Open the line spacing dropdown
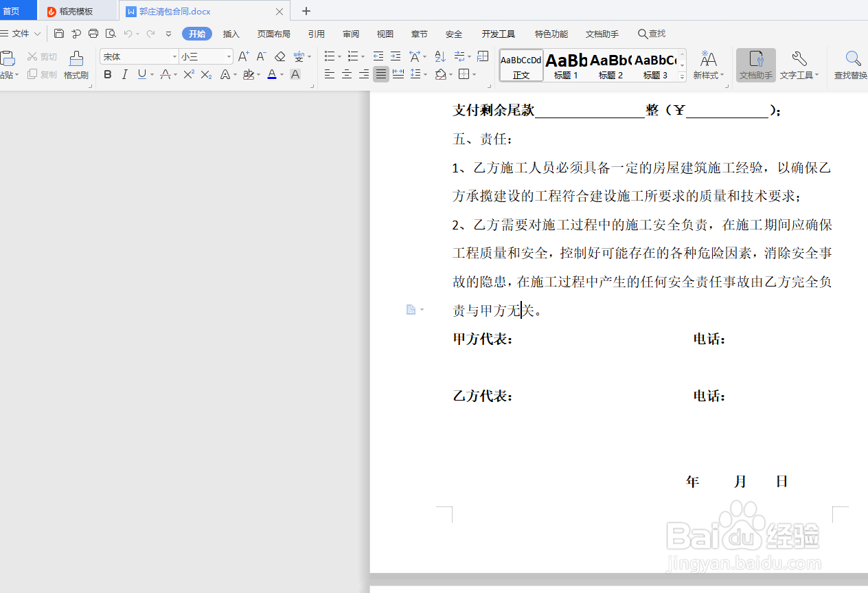The width and height of the screenshot is (868, 593). 419,74
